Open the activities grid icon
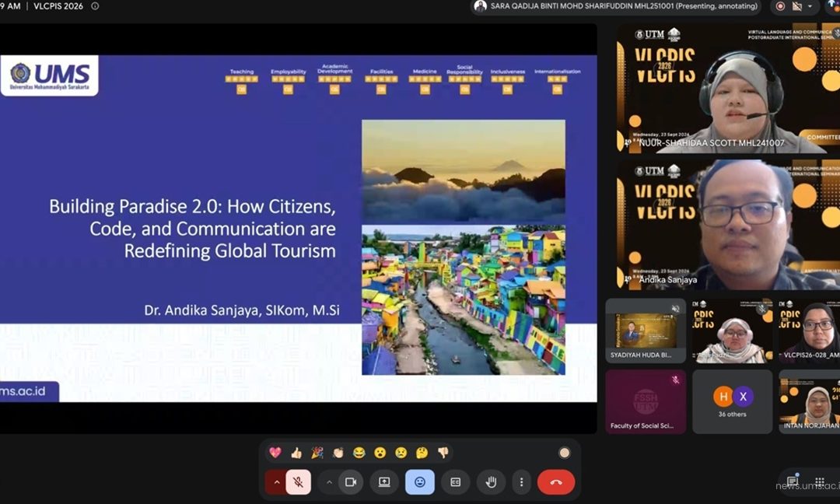The image size is (840, 504). (x=820, y=482)
